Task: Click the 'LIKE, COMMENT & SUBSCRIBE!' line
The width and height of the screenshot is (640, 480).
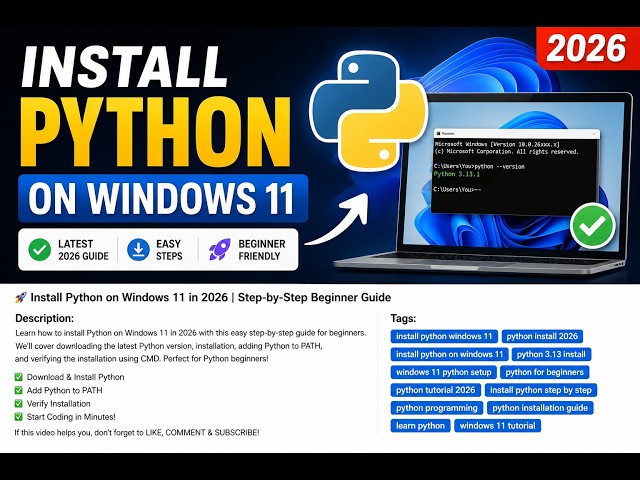Action: coord(137,432)
